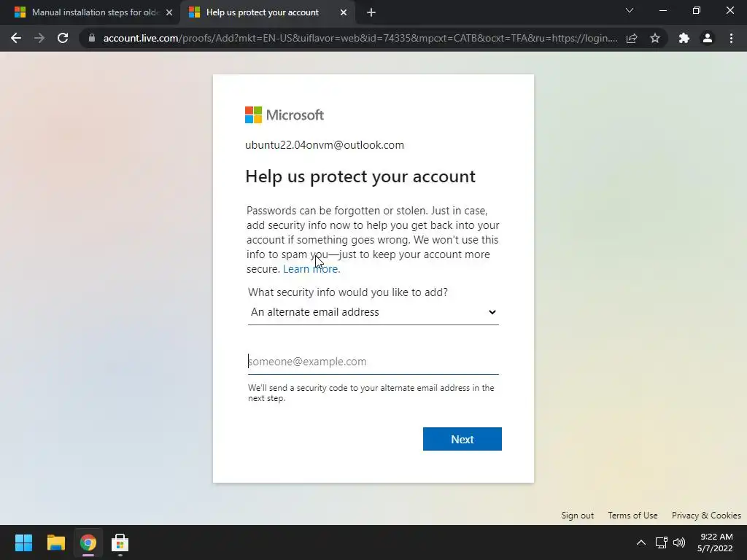Open network settings from the tray
Image resolution: width=747 pixels, height=560 pixels.
[x=661, y=542]
